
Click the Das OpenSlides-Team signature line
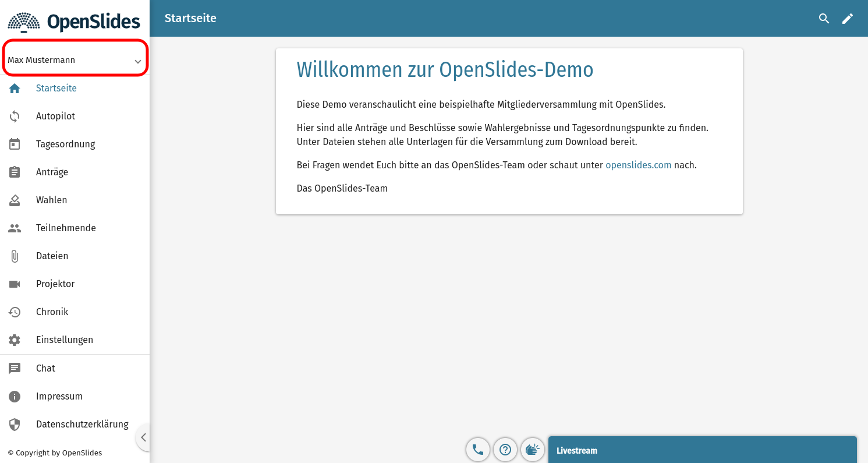(342, 189)
